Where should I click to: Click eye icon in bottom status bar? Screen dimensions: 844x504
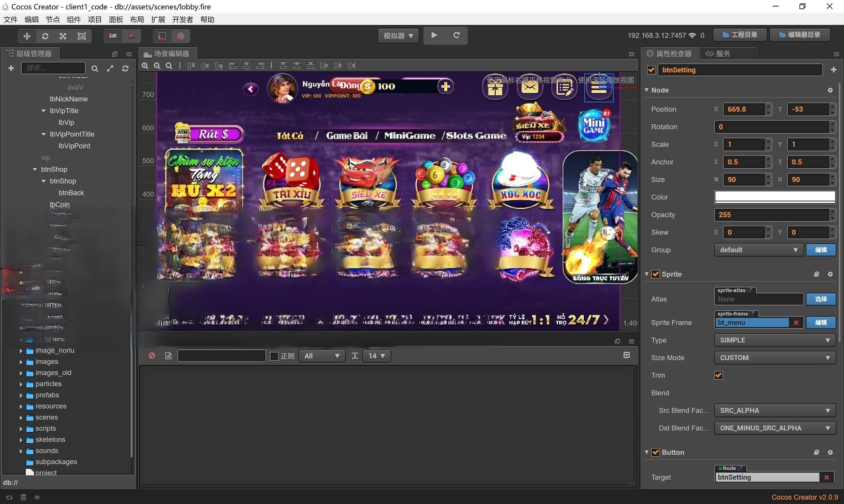coord(37,497)
